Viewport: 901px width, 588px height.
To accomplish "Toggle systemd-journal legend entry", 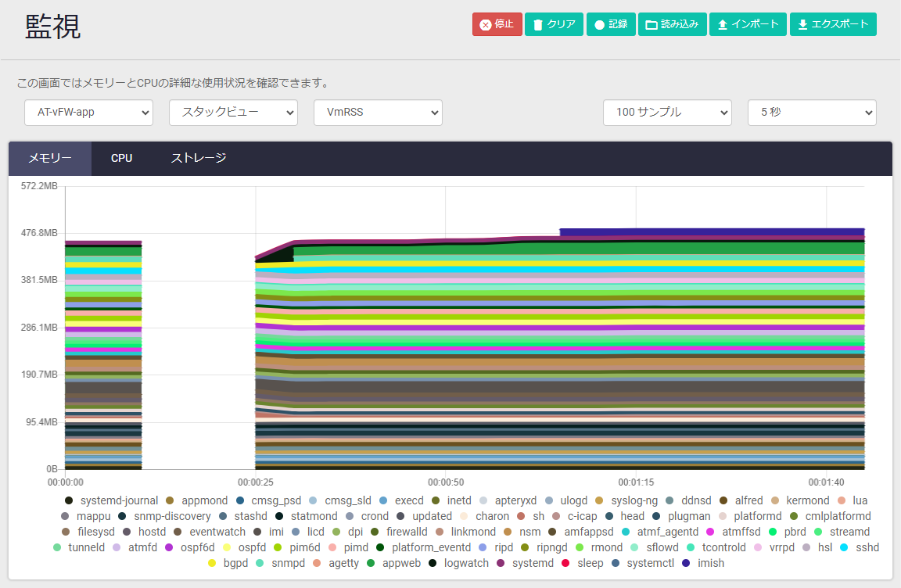I will (x=112, y=500).
